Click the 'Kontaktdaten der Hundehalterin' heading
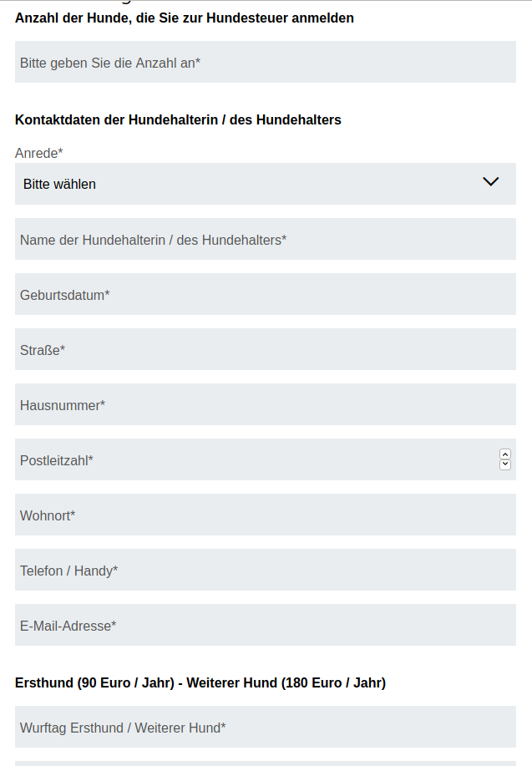Viewport: 532px width, 766px height. coord(178,119)
